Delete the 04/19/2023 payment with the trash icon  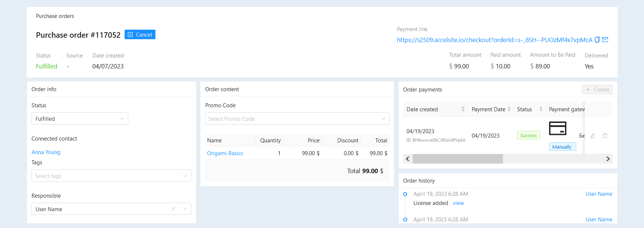605,135
